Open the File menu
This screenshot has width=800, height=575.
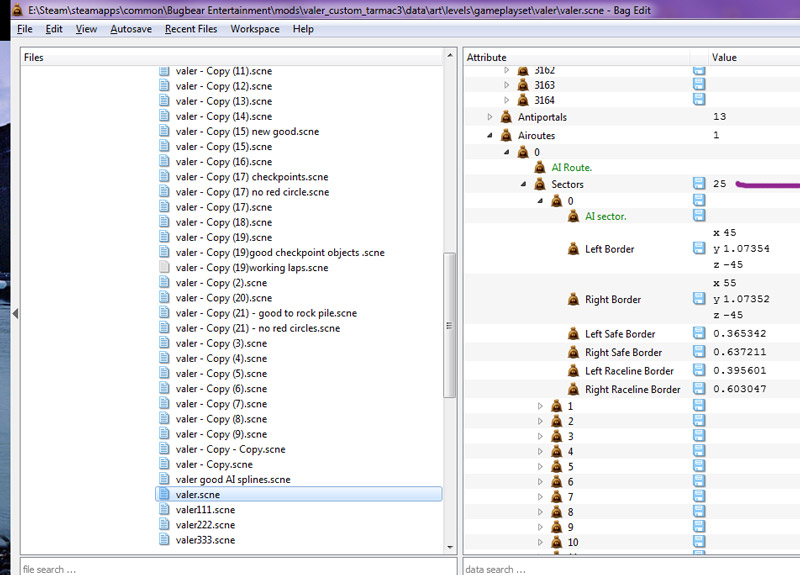click(24, 29)
